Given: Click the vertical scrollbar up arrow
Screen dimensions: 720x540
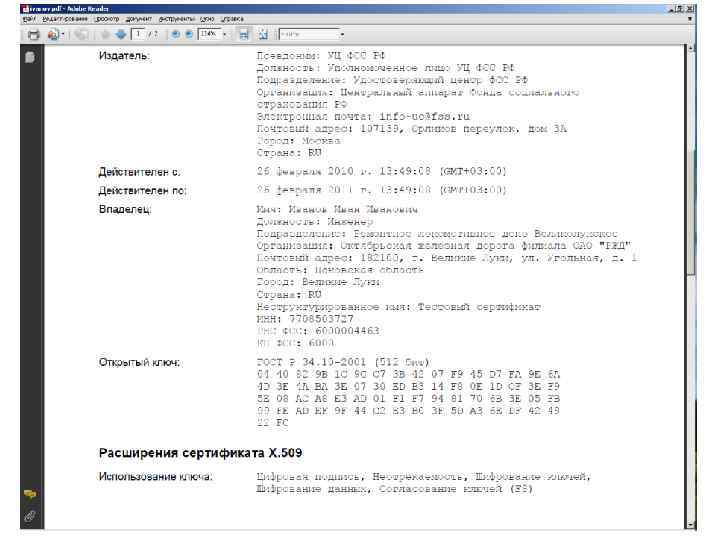Looking at the screenshot, I should pyautogui.click(x=691, y=48).
